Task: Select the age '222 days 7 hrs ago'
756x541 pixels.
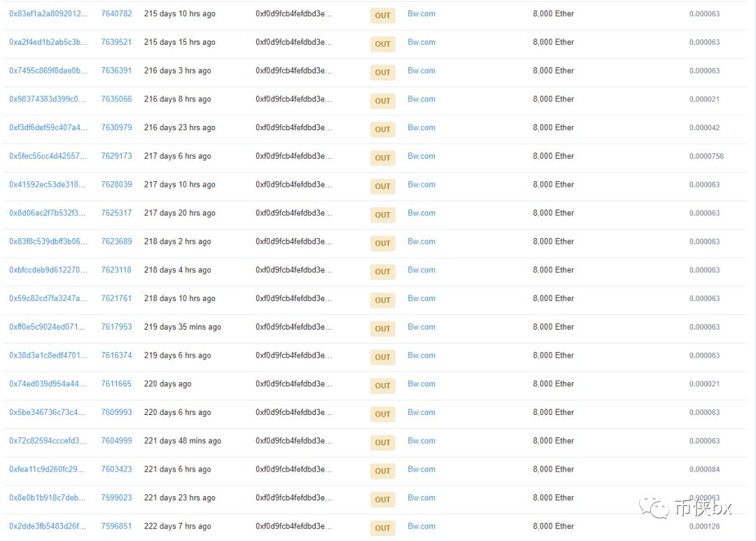Action: (x=177, y=526)
